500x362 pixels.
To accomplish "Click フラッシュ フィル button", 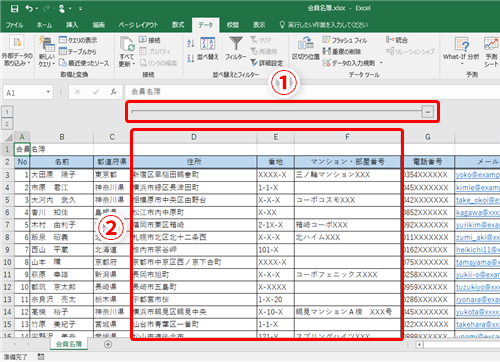I will pos(345,40).
